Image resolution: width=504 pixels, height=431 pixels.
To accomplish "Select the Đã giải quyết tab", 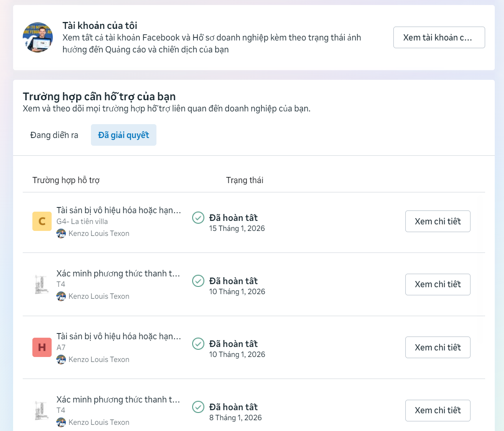I will pos(123,135).
